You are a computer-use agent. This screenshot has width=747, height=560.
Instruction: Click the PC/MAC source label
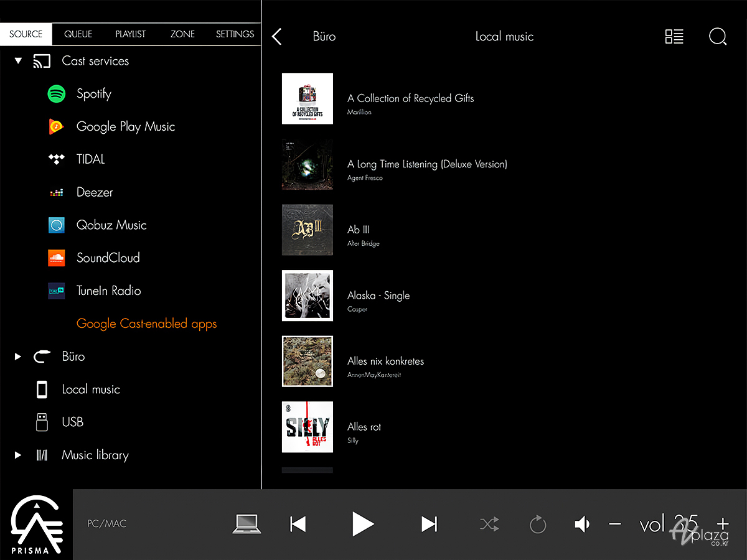(x=107, y=524)
